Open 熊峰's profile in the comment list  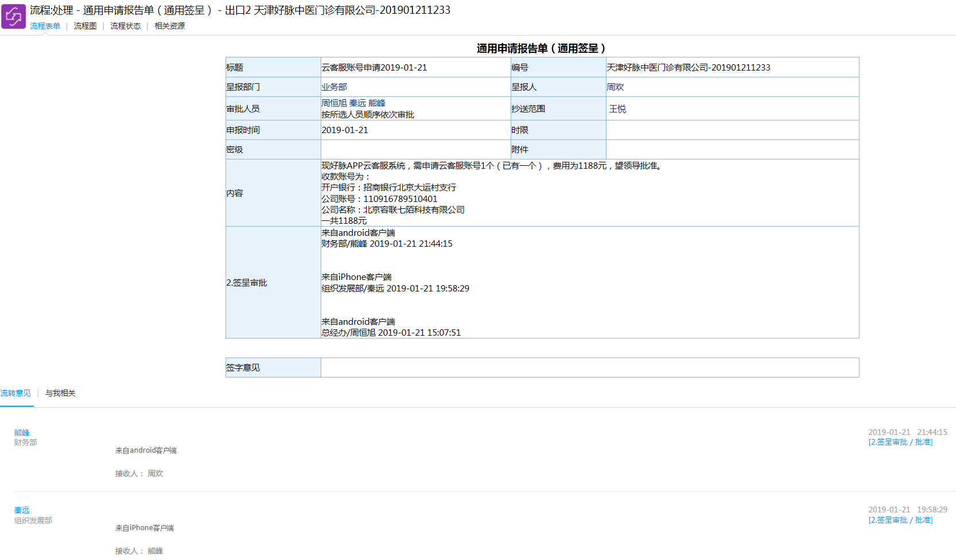point(22,433)
